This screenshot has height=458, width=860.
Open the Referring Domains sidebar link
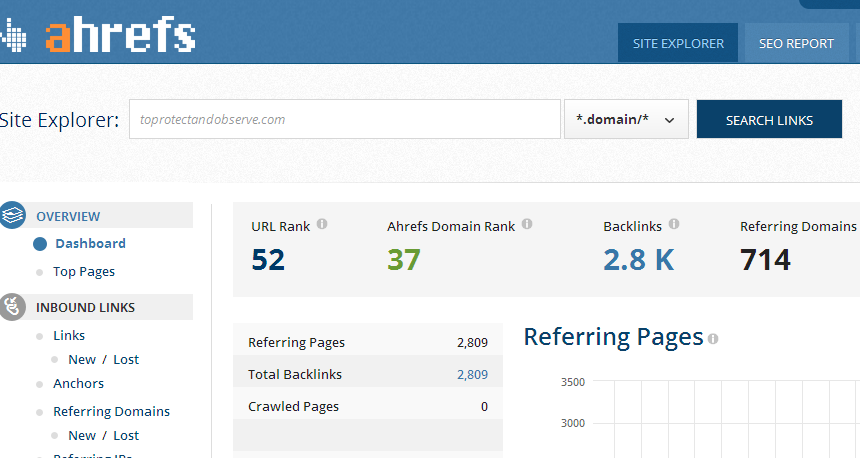(111, 411)
